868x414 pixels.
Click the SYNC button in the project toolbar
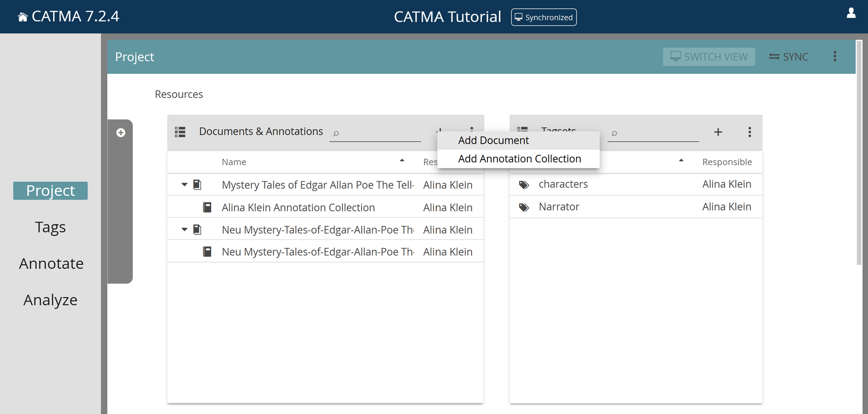tap(789, 56)
